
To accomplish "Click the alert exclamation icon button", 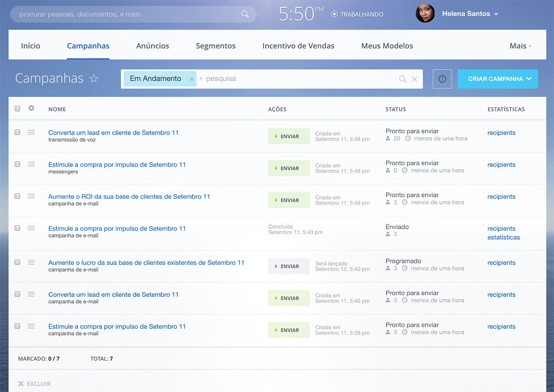I will 442,79.
